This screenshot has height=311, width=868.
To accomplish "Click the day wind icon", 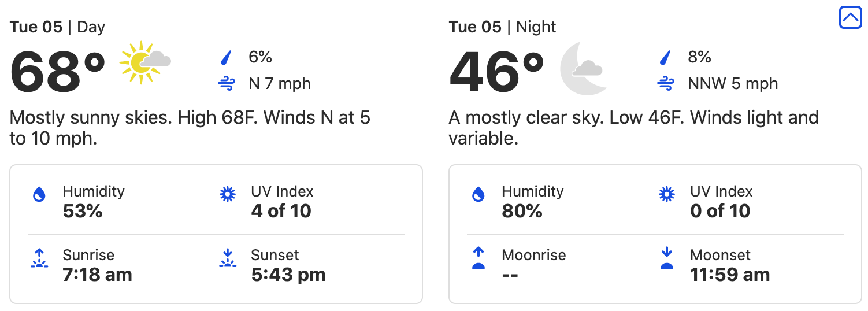I will [x=226, y=84].
